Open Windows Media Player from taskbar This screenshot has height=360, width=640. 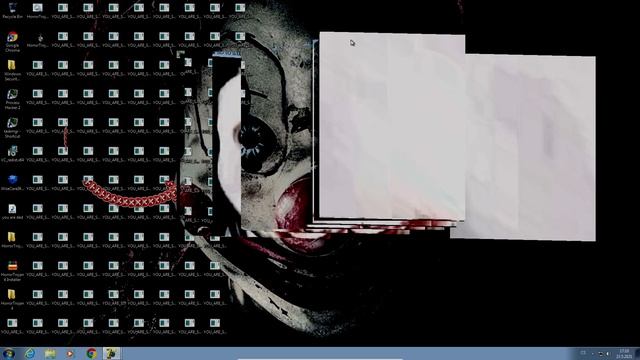(70, 353)
